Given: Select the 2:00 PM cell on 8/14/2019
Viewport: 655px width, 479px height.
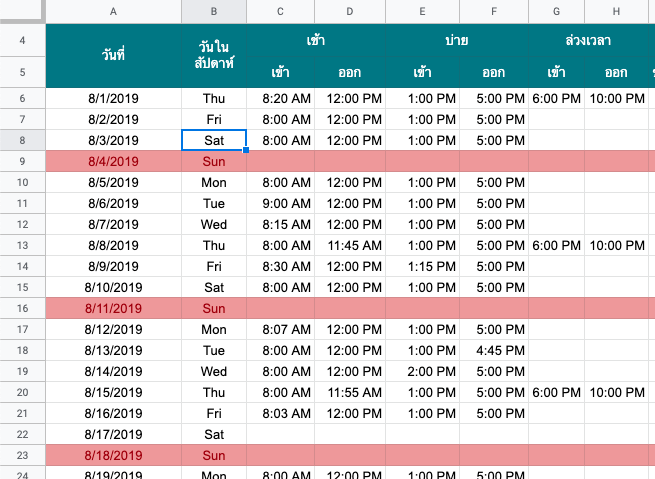Looking at the screenshot, I should click(422, 371).
